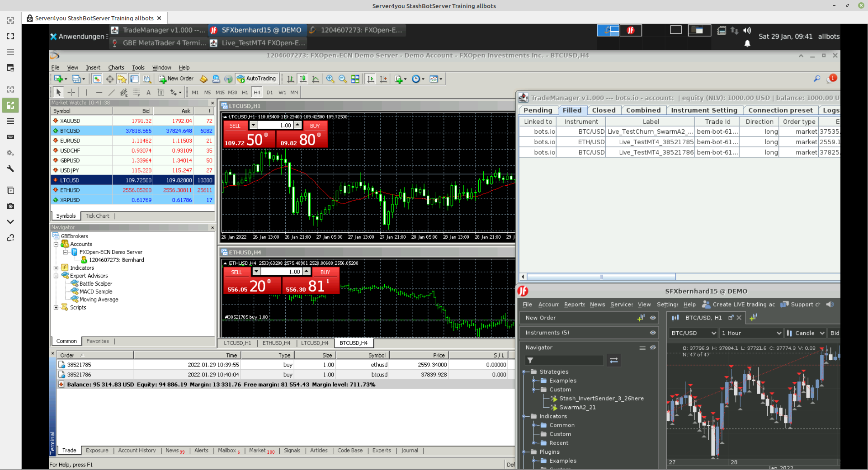Open the ETHUSD,H4 chart tab
This screenshot has height=470, width=868.
pos(276,343)
